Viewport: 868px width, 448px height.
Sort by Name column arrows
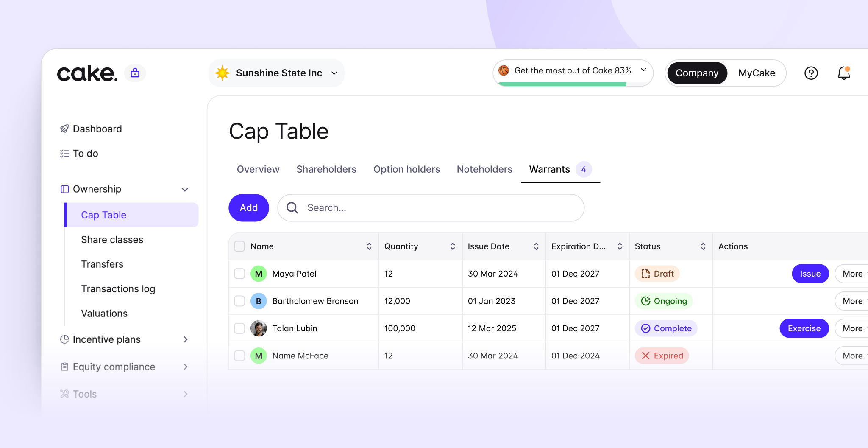tap(369, 246)
